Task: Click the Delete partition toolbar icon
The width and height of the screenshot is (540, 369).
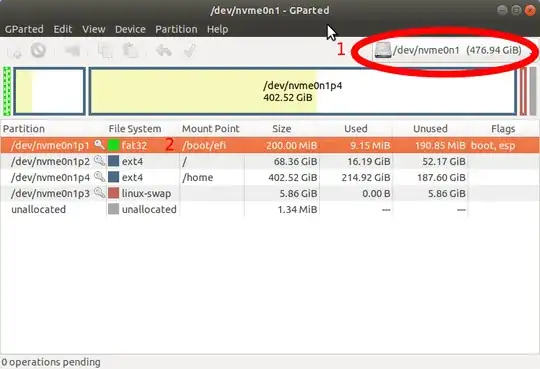Action: pyautogui.click(x=38, y=51)
